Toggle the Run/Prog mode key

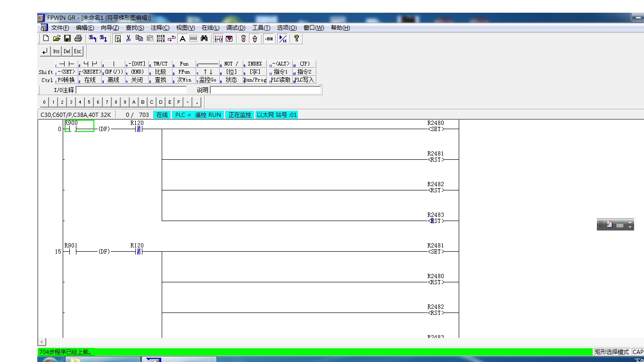point(255,80)
